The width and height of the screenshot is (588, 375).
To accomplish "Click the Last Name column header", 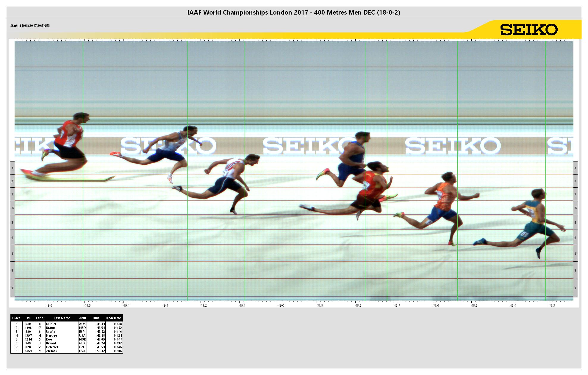I will [x=62, y=318].
